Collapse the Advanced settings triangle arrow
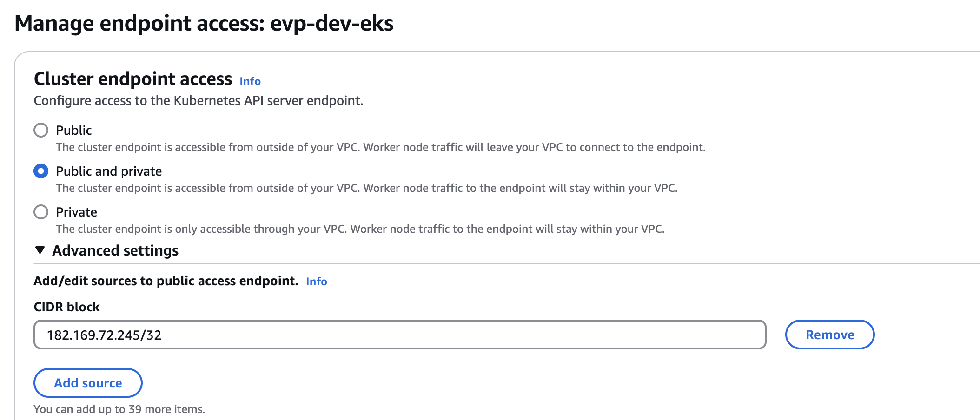The height and width of the screenshot is (420, 980). point(40,250)
